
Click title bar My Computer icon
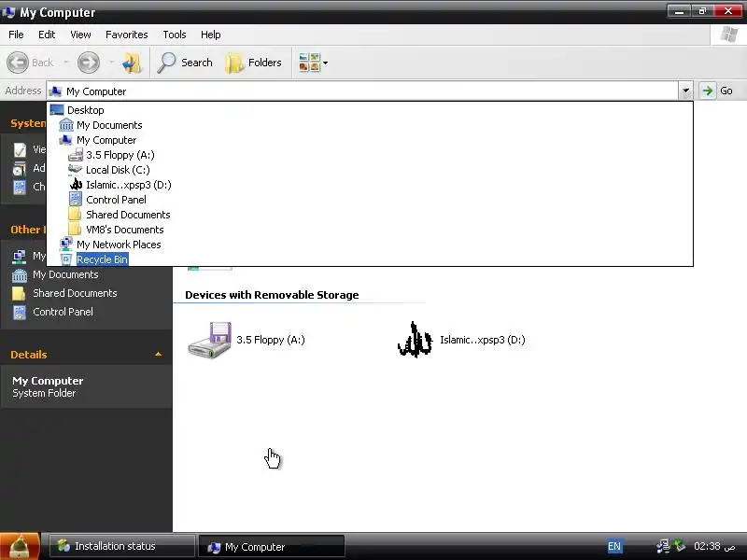[8, 12]
